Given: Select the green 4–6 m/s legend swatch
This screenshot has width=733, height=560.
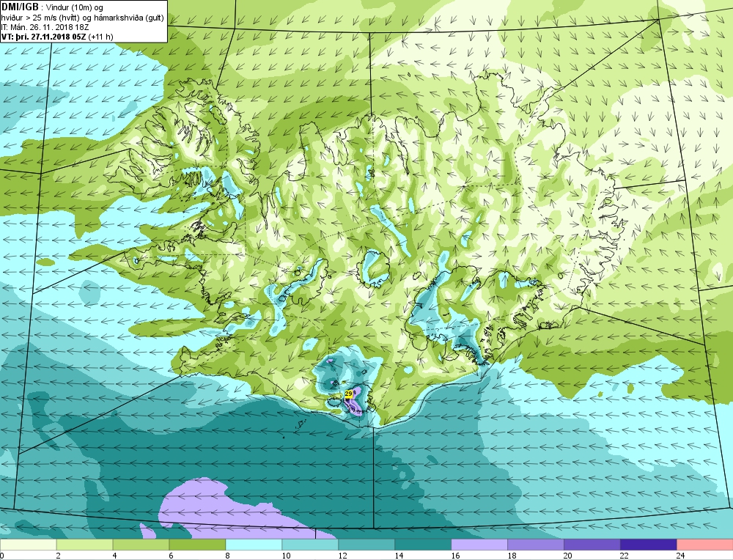Looking at the screenshot, I should tap(141, 545).
